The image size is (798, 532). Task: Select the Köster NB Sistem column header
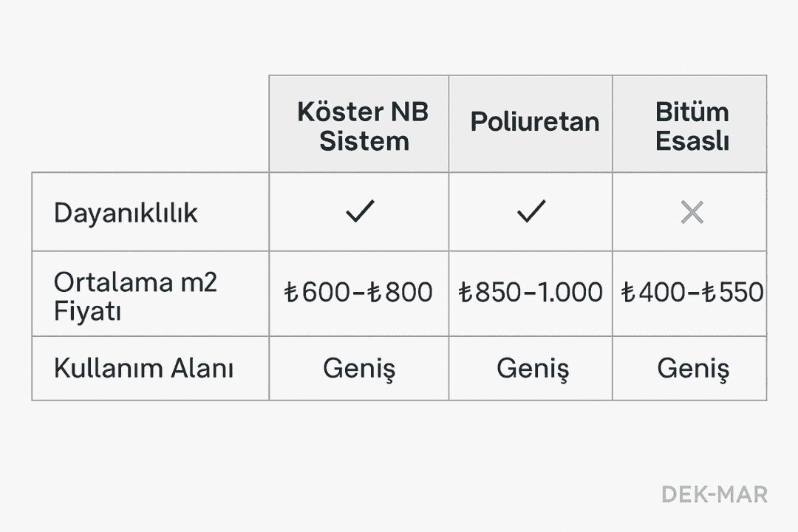(x=362, y=126)
